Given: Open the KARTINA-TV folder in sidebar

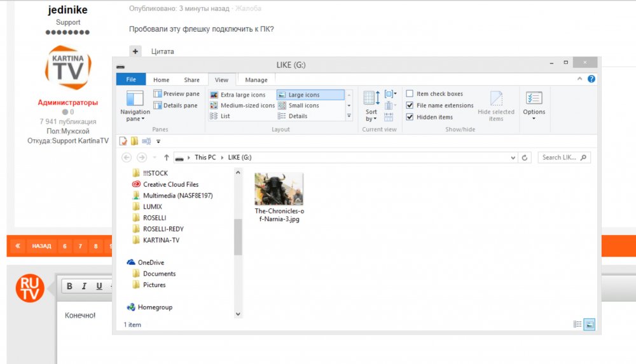Looking at the screenshot, I should (x=161, y=240).
